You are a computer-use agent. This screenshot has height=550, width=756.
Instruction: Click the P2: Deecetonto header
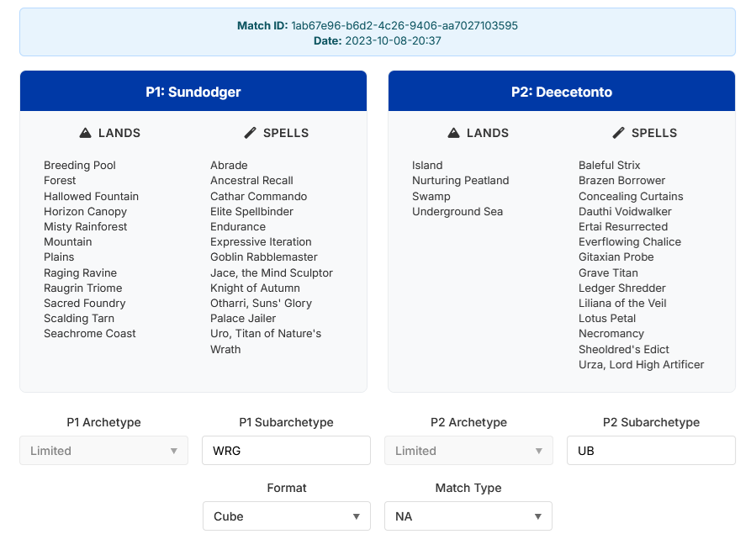(562, 92)
